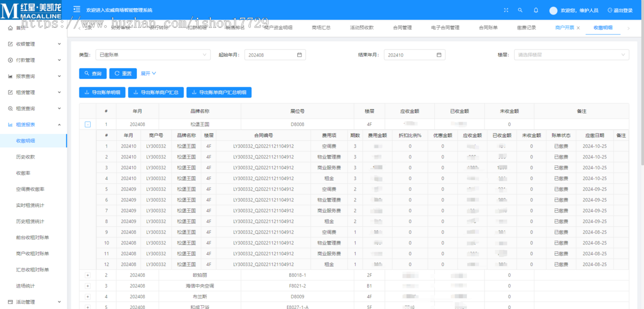The height and width of the screenshot is (309, 644).
Task: Click the 活动管理 sidebar icon
Action: [10, 302]
